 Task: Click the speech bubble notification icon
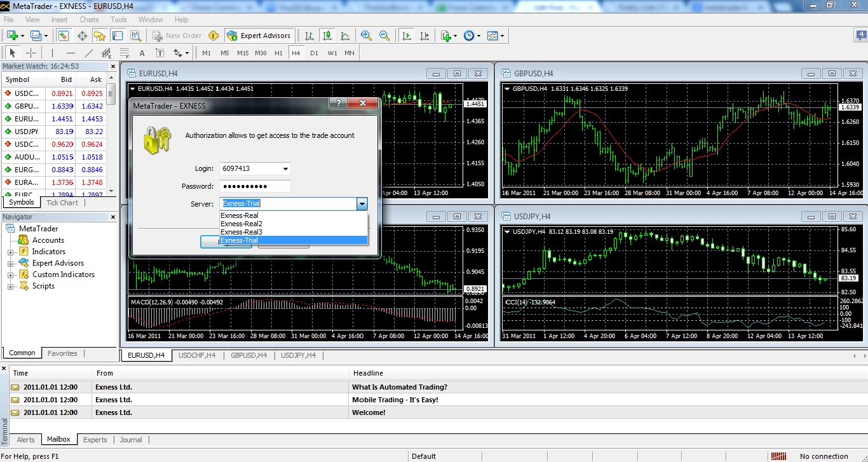coord(861,36)
